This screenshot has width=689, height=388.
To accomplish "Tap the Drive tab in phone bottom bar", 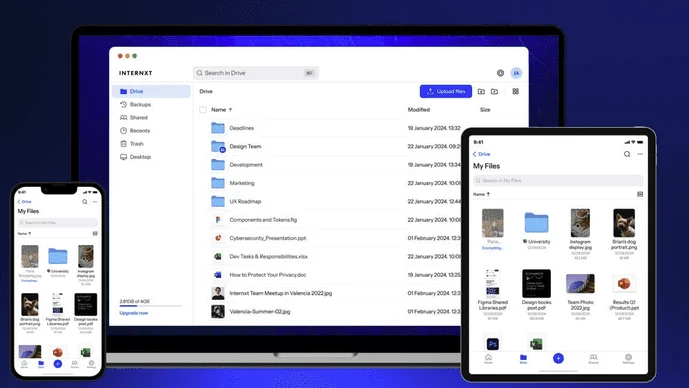I will (x=41, y=364).
